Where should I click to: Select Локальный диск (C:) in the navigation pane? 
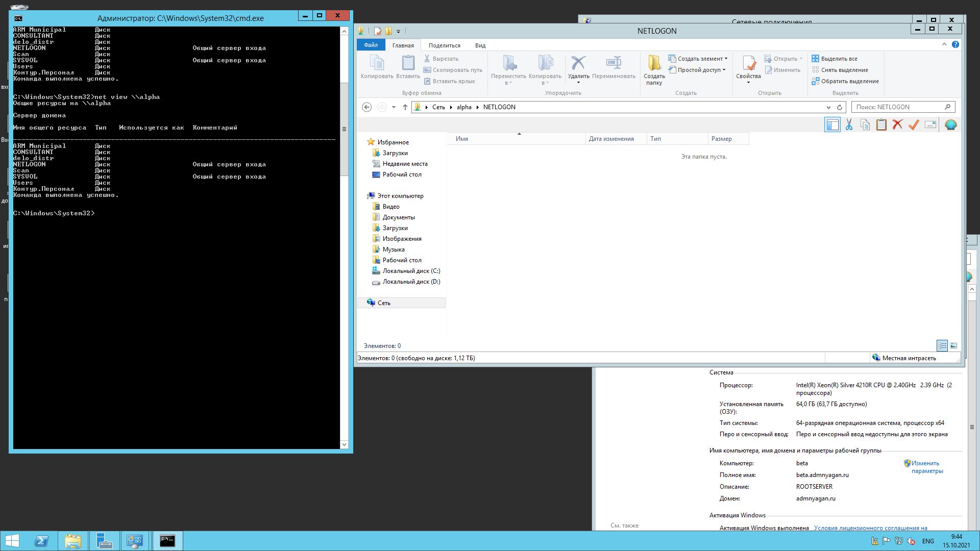coord(406,271)
